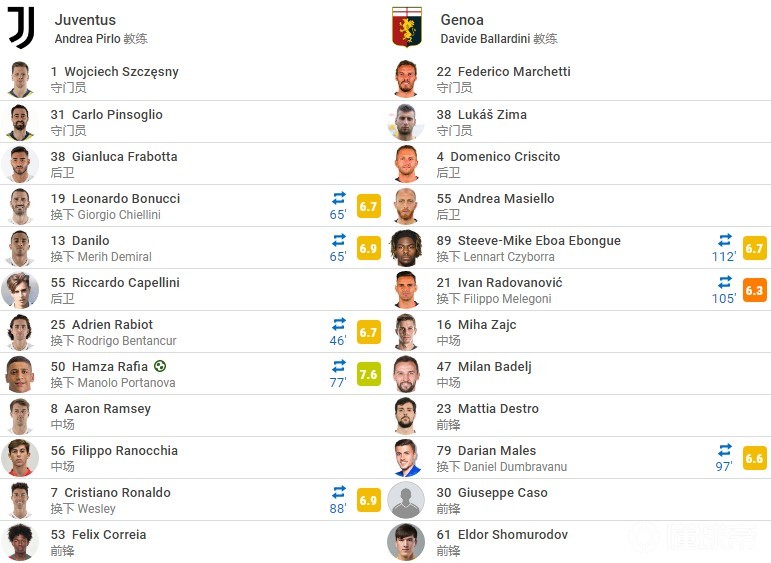Click Giuseppe Caso's placeholder avatar

(x=406, y=500)
